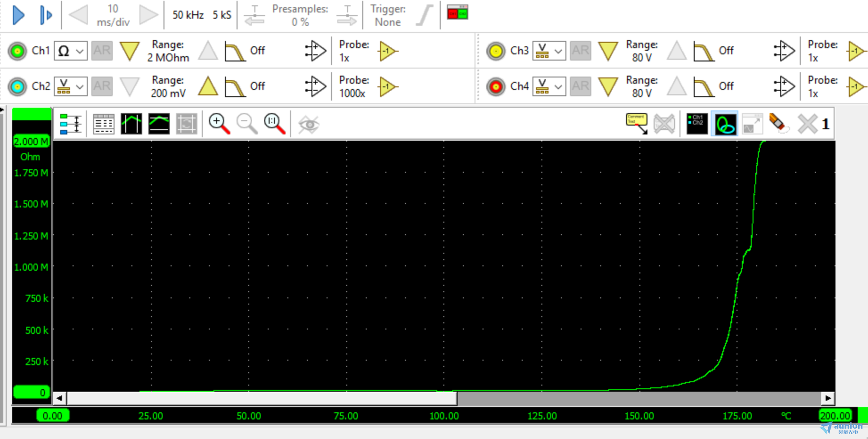This screenshot has width=868, height=439.
Task: Click the Ch1 Ch2 legend icon
Action: pyautogui.click(x=697, y=124)
